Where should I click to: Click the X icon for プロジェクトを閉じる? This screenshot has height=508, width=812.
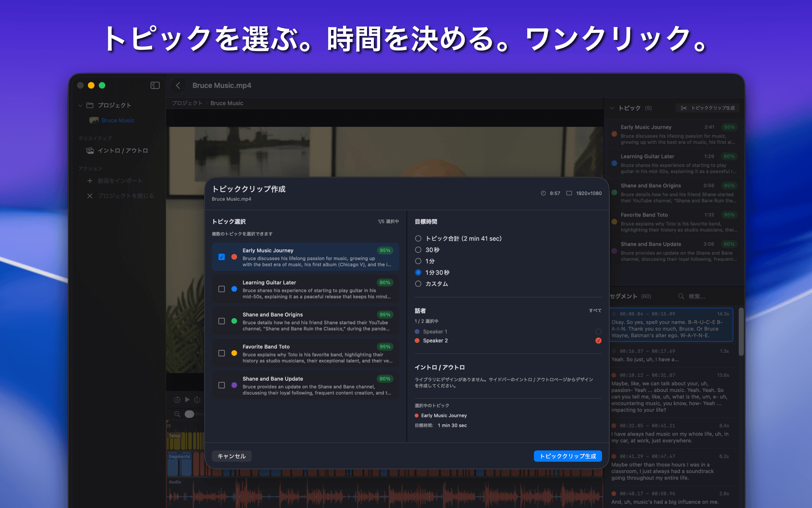click(90, 196)
